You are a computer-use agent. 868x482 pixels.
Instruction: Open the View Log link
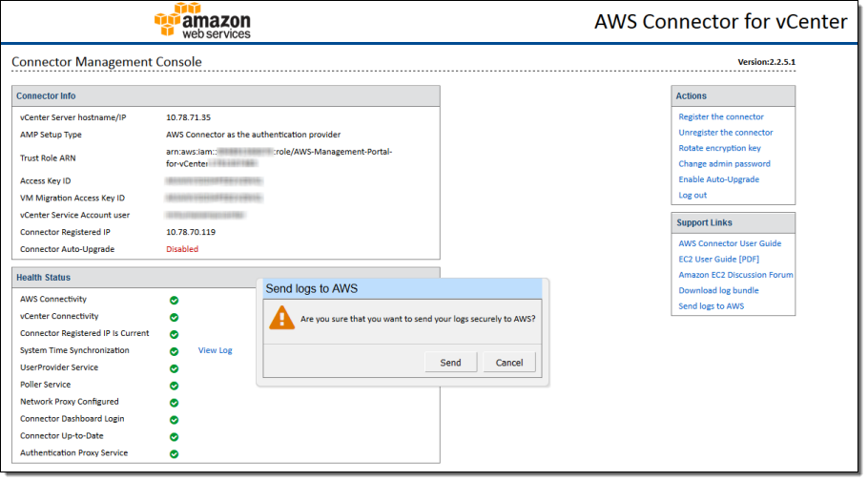click(215, 350)
